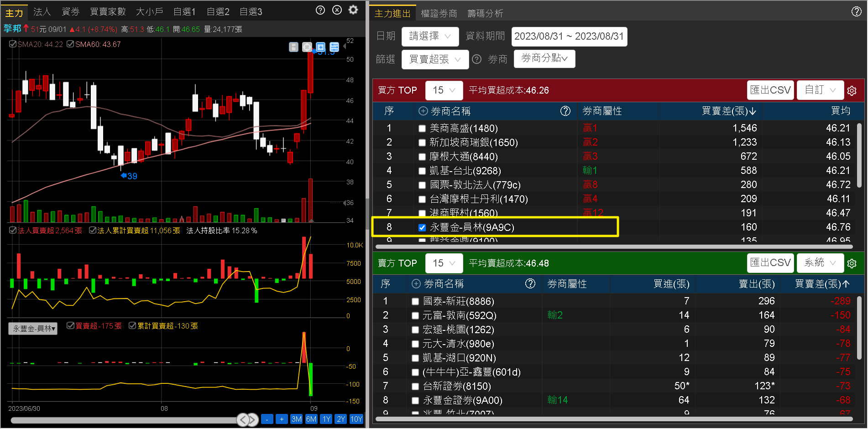This screenshot has height=429, width=868.
Task: Click plus icon next to 券商名稱 in buy table
Action: tap(423, 111)
